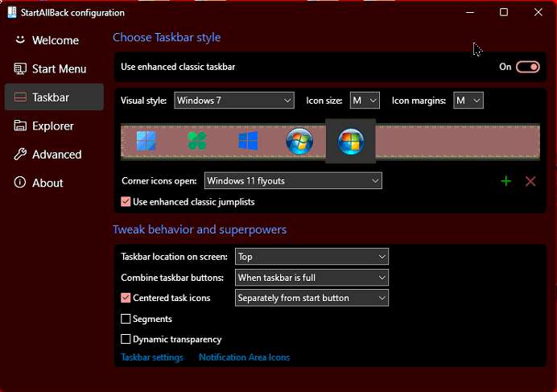The height and width of the screenshot is (392, 557).
Task: Select the Windows 11 start button icon
Action: coord(146,142)
